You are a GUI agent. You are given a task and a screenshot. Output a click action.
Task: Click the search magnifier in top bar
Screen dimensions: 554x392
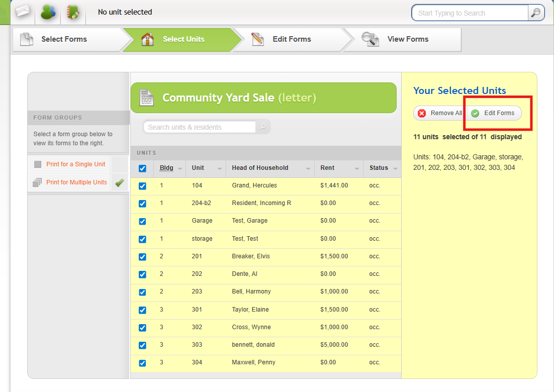pos(536,13)
